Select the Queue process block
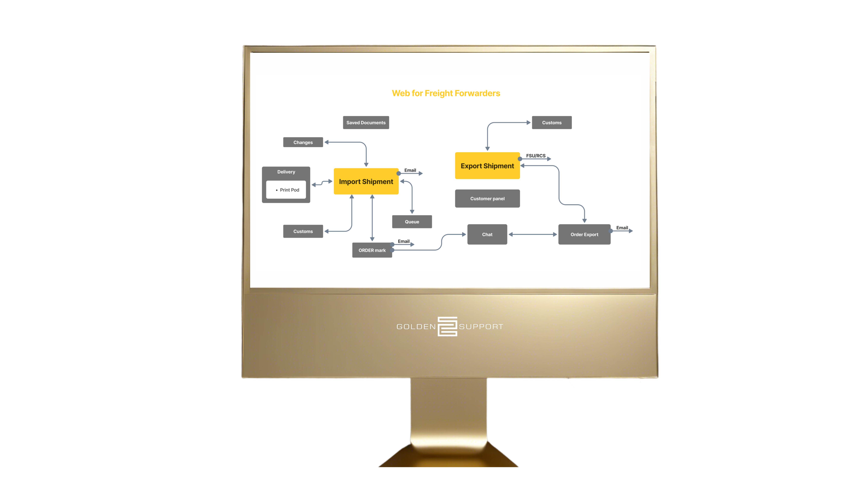Screen dimensions: 868x488 tap(412, 221)
